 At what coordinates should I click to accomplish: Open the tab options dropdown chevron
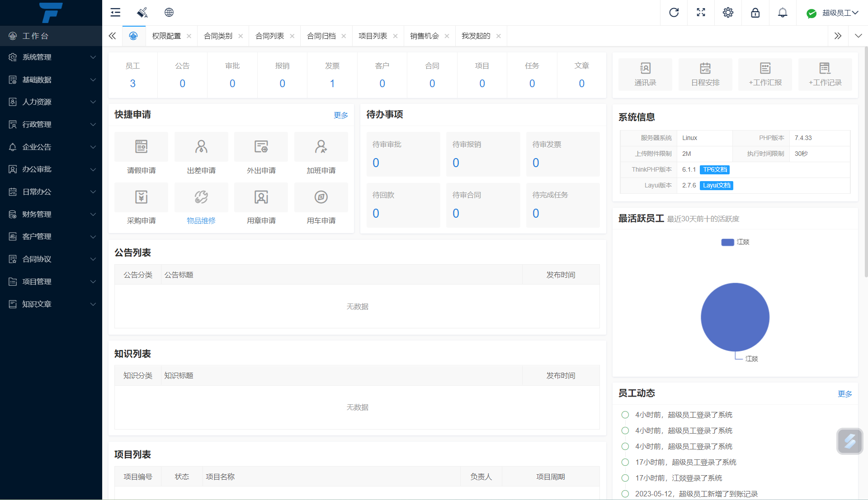click(858, 36)
